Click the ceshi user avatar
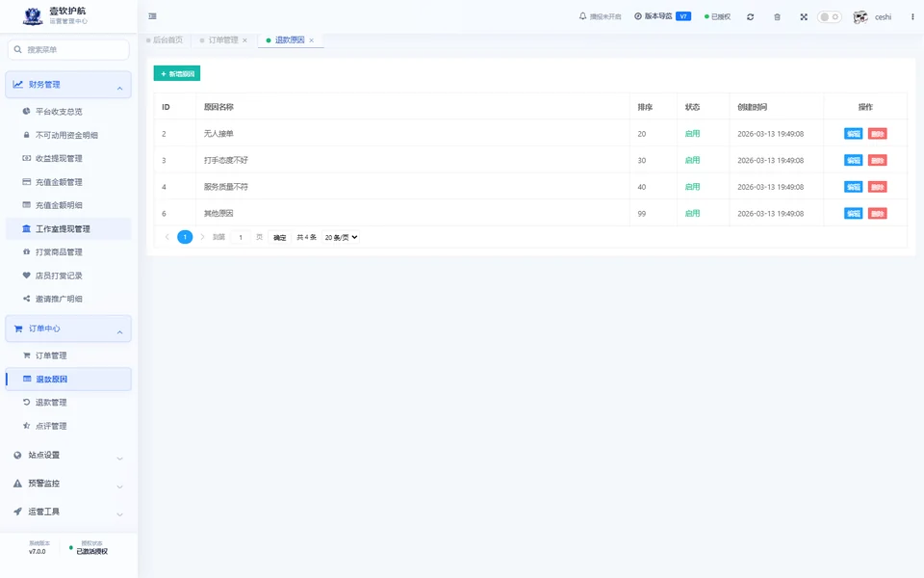 click(860, 17)
